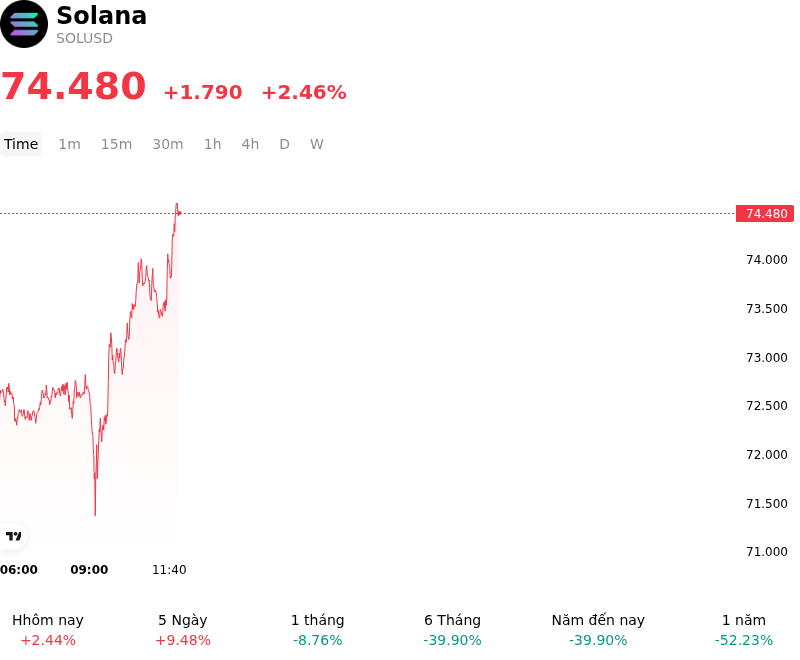Select the 1h interval
Viewport: 800px width, 660px height.
tap(213, 144)
